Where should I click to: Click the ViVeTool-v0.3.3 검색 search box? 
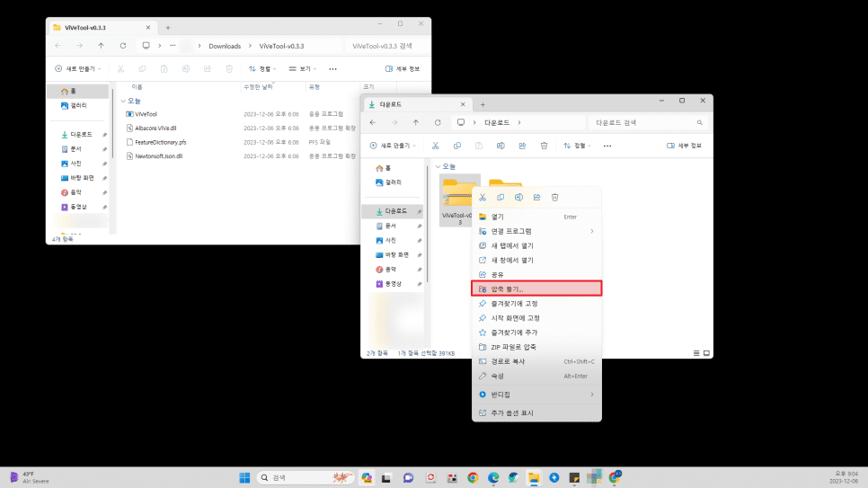(x=386, y=46)
